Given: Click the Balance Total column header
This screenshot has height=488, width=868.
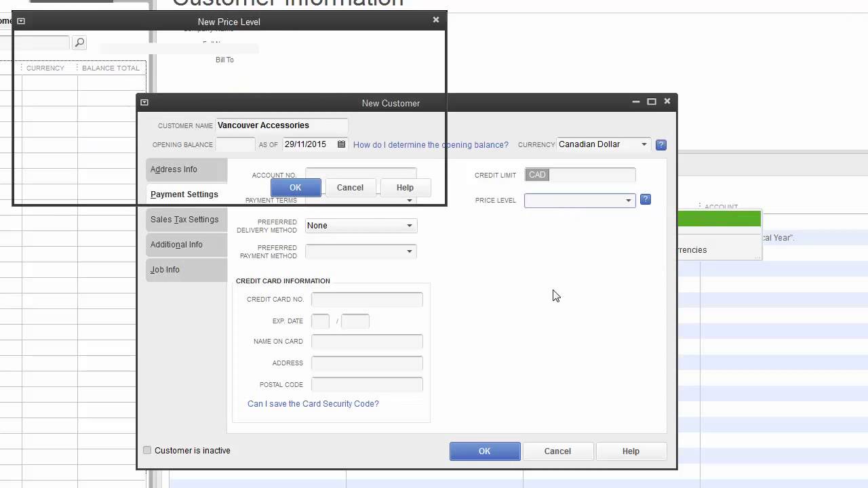Looking at the screenshot, I should coord(111,68).
